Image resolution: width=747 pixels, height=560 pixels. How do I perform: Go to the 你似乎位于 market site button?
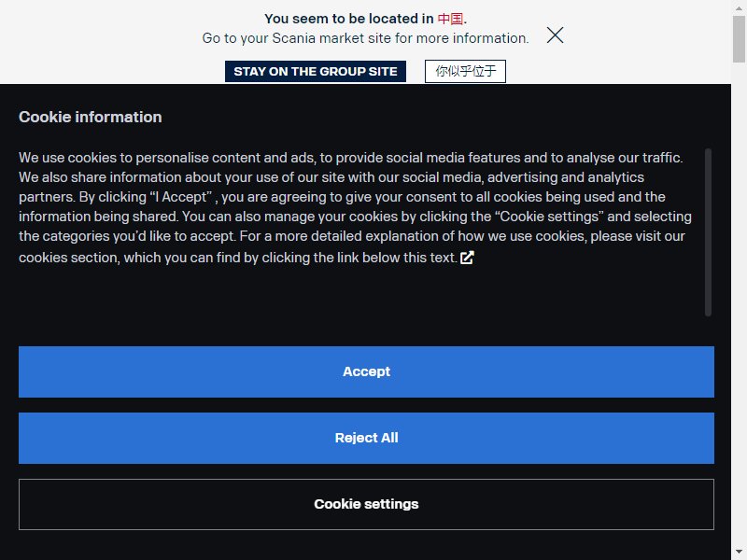[465, 72]
